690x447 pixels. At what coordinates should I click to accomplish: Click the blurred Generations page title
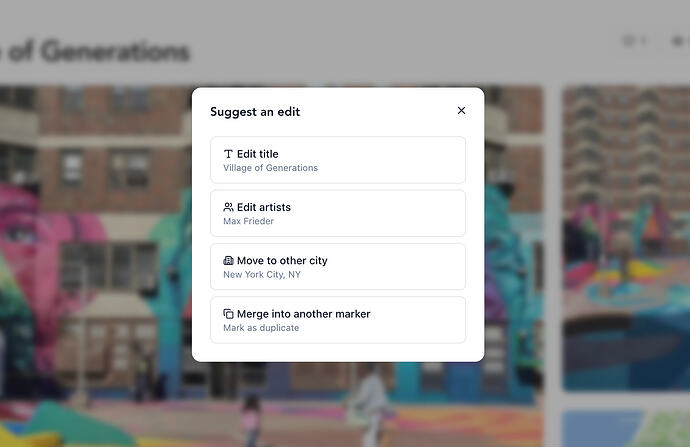[95, 51]
